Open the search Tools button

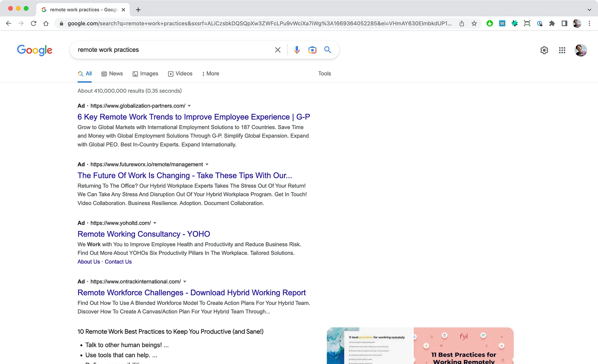(x=324, y=74)
